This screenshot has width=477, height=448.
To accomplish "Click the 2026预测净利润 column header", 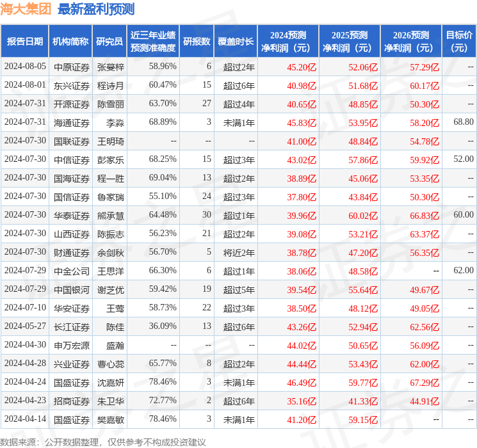I will (x=411, y=42).
